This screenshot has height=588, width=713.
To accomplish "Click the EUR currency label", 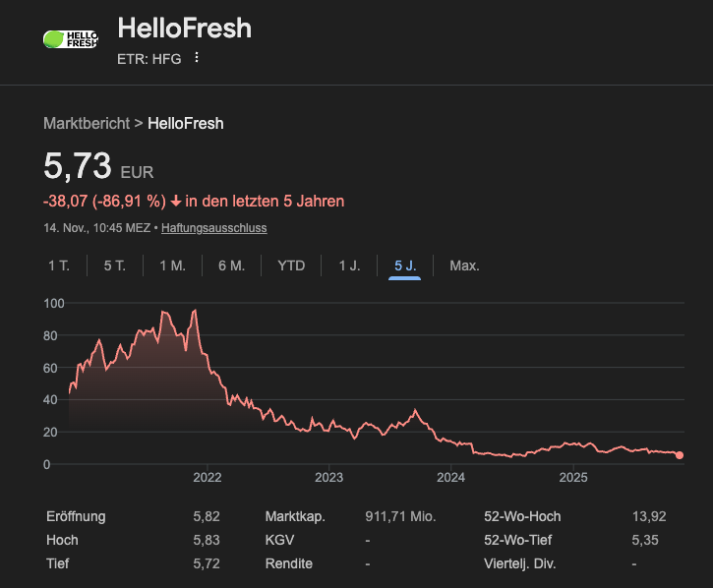I will coord(137,172).
